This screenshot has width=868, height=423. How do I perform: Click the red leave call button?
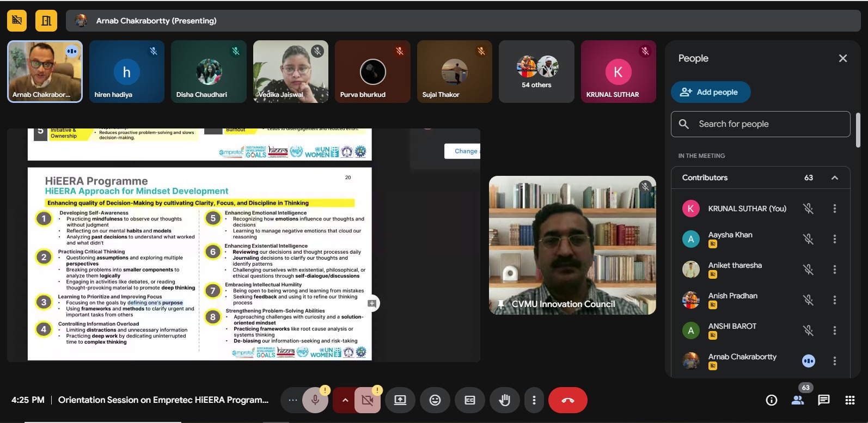[x=567, y=401]
